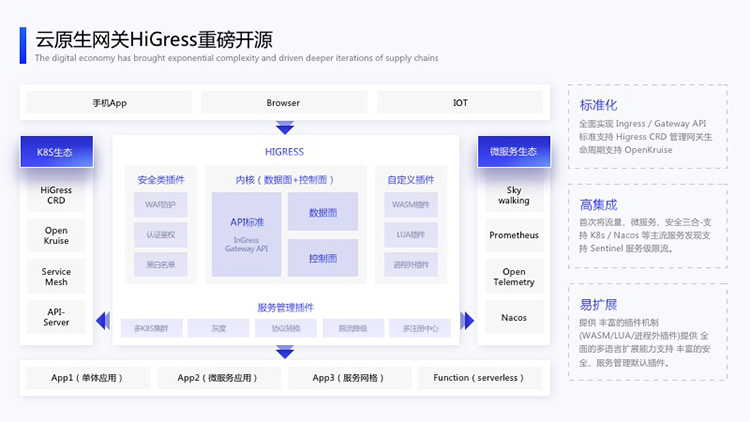
Task: Select the Open Telemetry box
Action: point(514,277)
